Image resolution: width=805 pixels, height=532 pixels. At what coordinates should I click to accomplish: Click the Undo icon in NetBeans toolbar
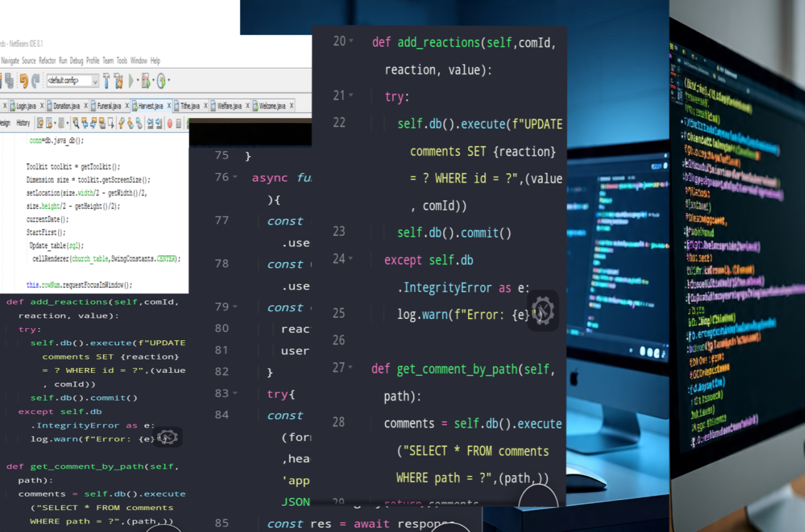(25, 80)
